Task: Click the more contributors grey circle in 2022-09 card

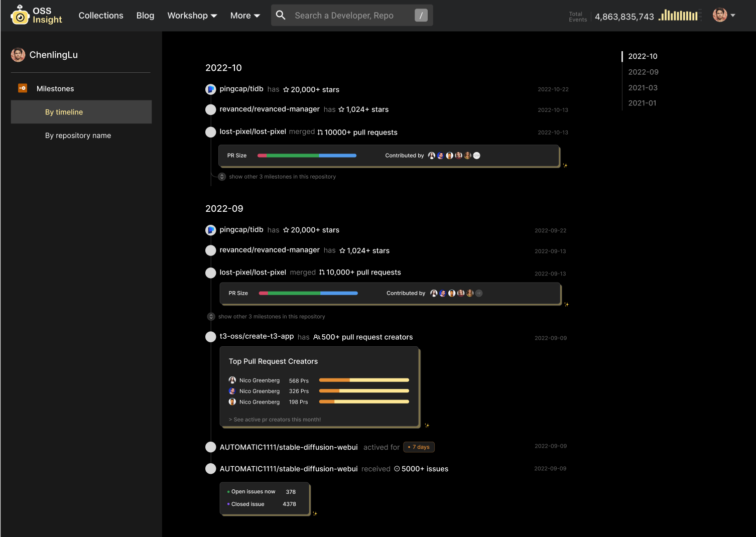Action: 479,293
